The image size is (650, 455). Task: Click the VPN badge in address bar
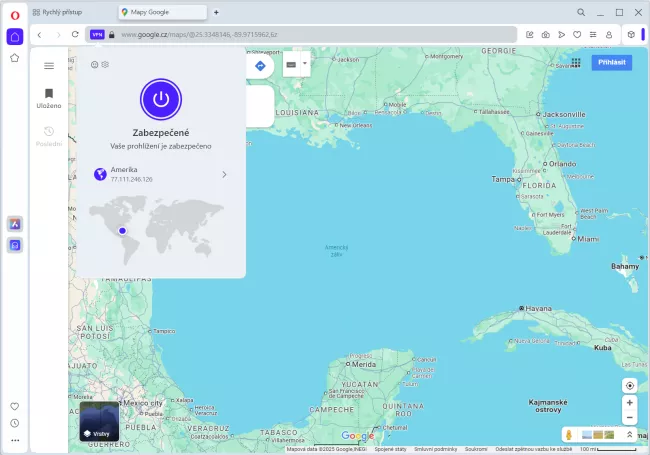click(97, 34)
